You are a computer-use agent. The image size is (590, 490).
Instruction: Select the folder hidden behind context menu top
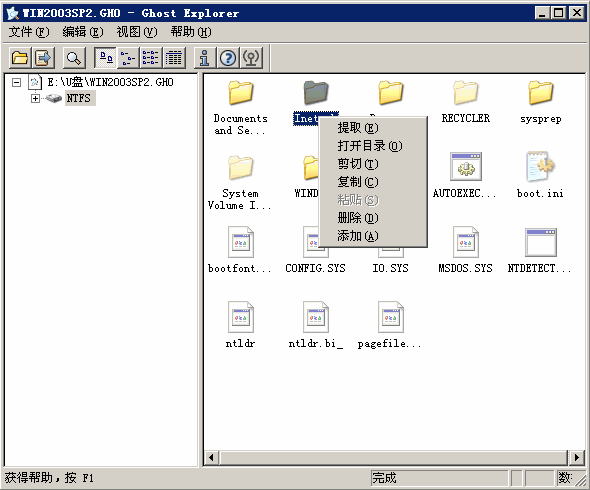click(391, 93)
